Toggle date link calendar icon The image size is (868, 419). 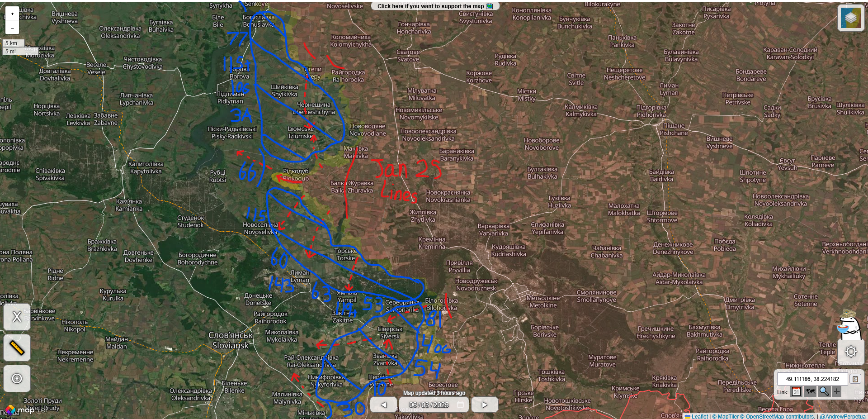click(797, 391)
